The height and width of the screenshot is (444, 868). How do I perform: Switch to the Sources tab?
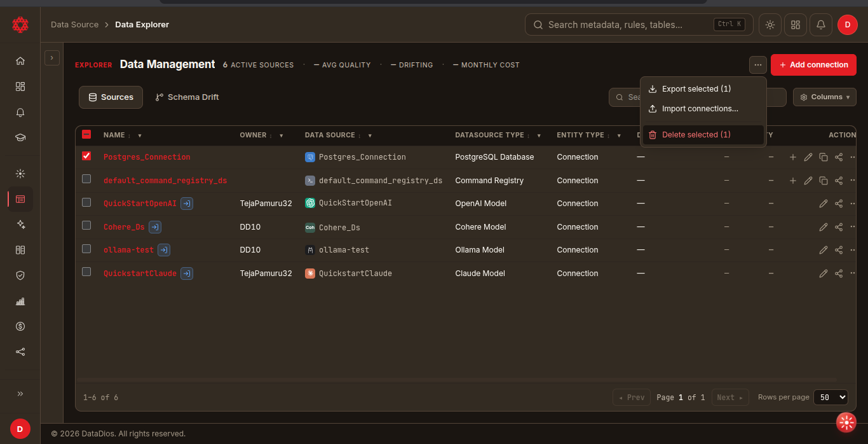click(x=111, y=97)
